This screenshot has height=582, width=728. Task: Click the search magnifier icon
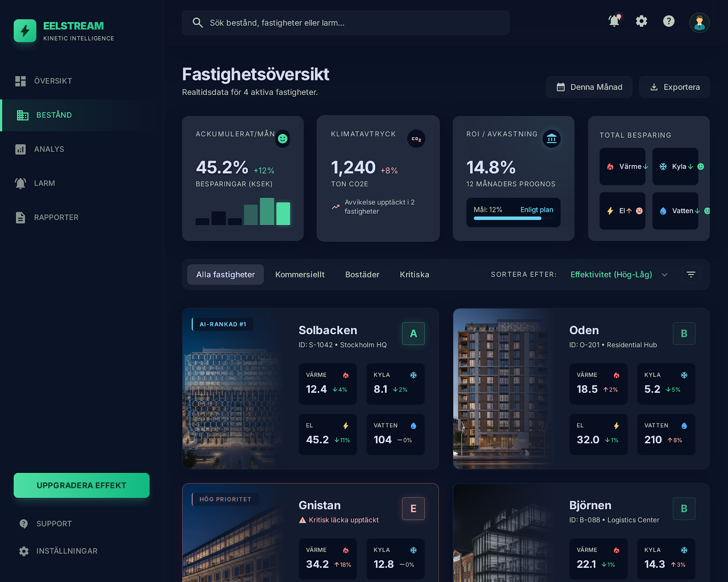[197, 23]
